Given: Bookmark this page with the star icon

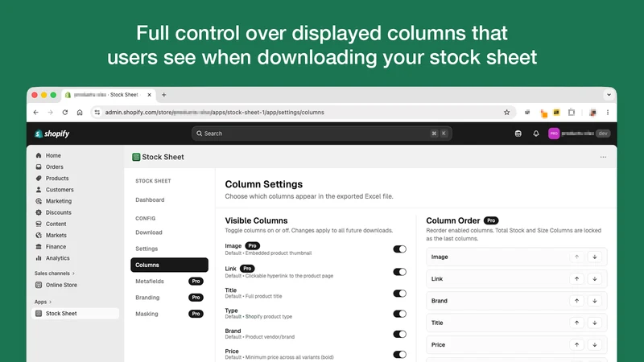Looking at the screenshot, I should point(507,113).
